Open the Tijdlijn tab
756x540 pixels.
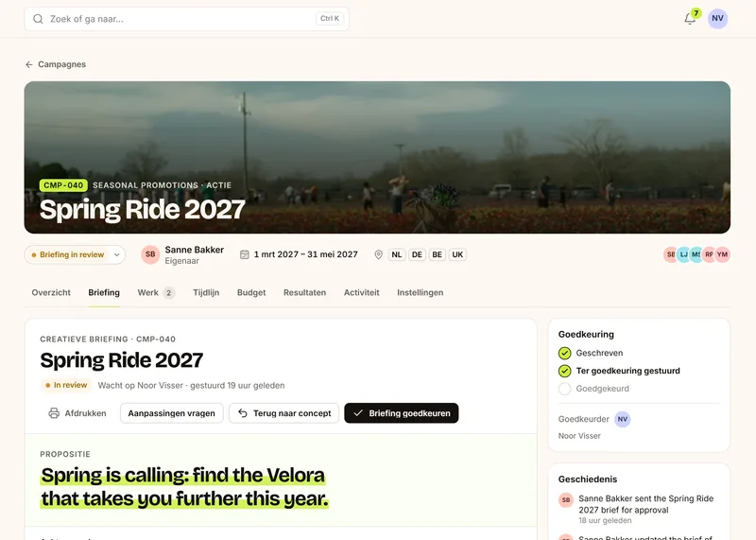(206, 292)
